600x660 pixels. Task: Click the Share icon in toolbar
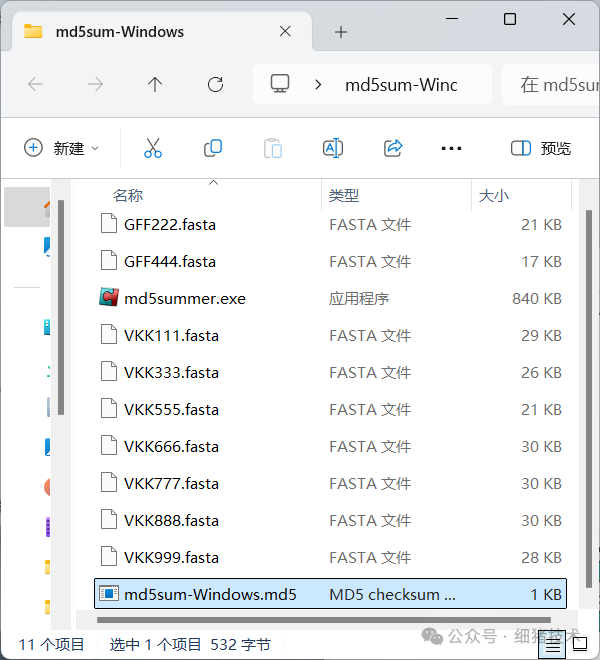pyautogui.click(x=393, y=148)
